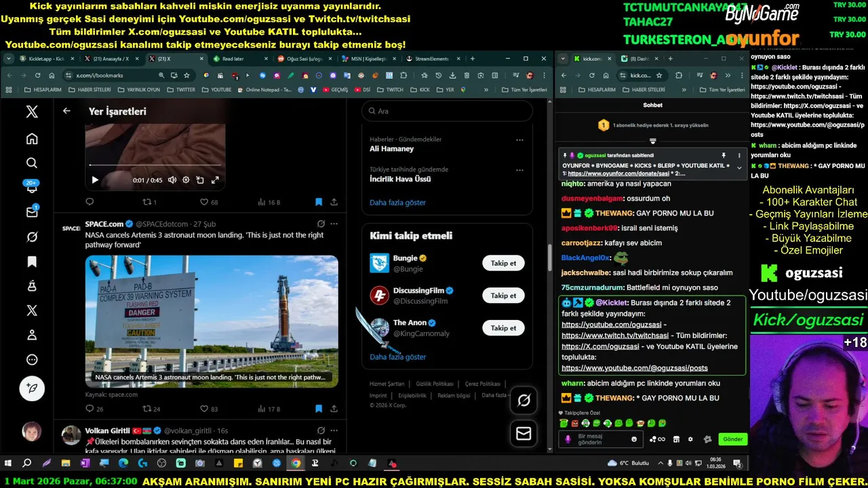Follow The Anon with Takip et button
The height and width of the screenshot is (488, 868).
(x=503, y=328)
